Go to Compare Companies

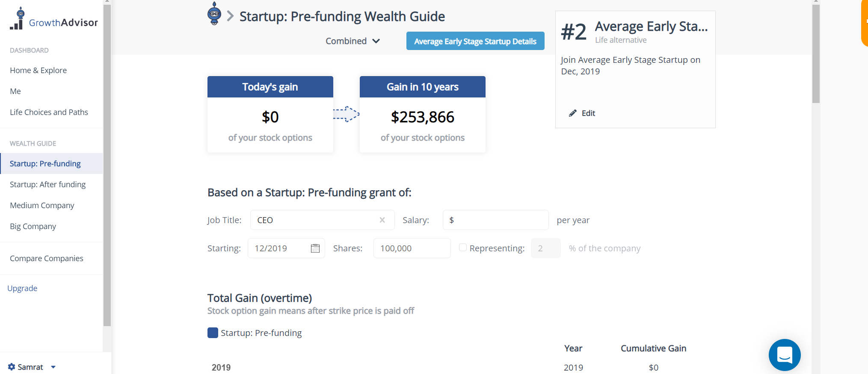(x=46, y=258)
